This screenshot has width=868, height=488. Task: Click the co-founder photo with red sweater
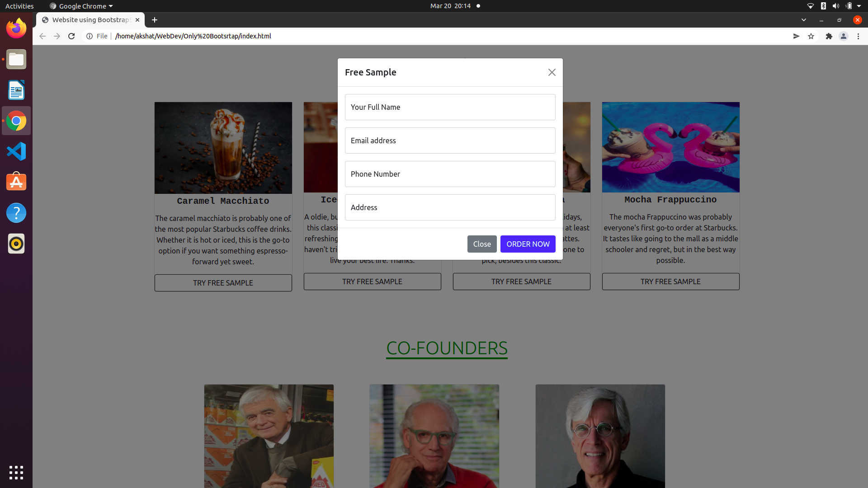click(x=434, y=436)
